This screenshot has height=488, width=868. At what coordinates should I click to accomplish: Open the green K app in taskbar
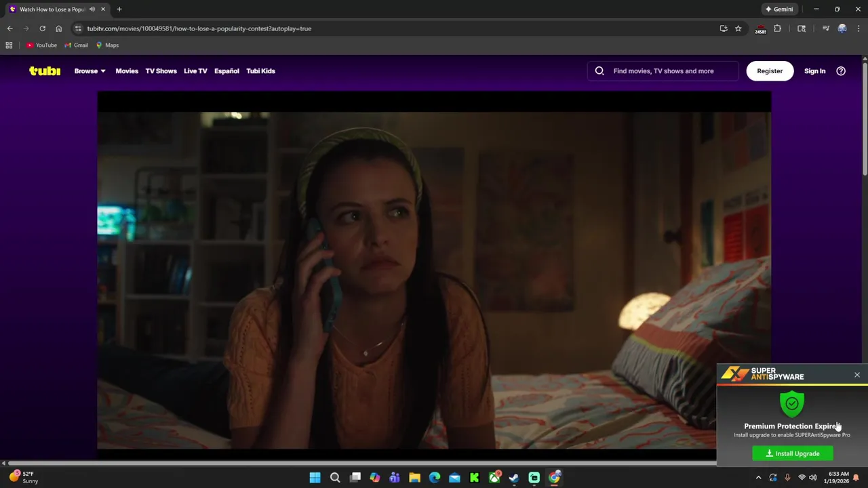(474, 478)
